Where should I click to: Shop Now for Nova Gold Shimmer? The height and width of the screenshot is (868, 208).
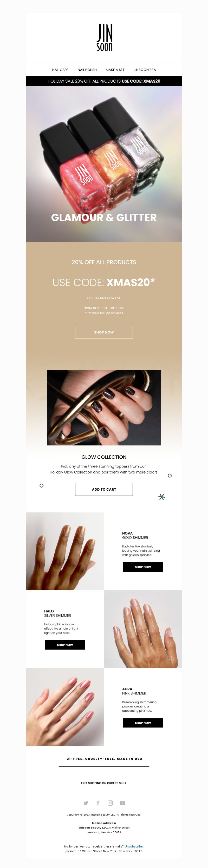click(143, 567)
